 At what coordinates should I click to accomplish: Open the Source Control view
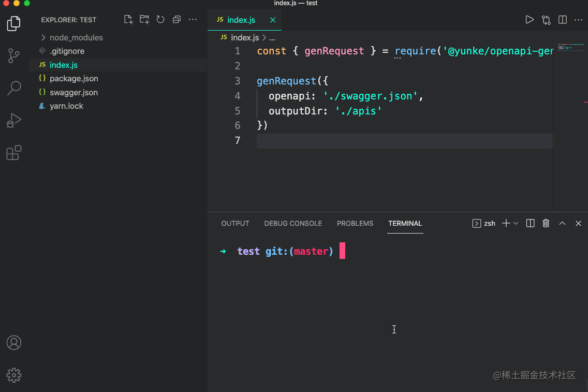coord(14,55)
